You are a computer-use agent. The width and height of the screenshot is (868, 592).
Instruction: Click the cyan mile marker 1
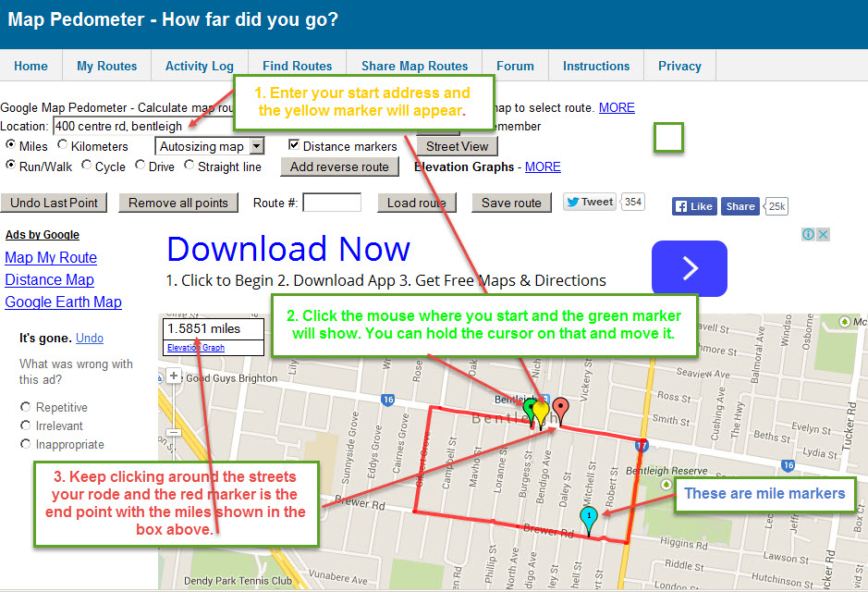pyautogui.click(x=588, y=516)
